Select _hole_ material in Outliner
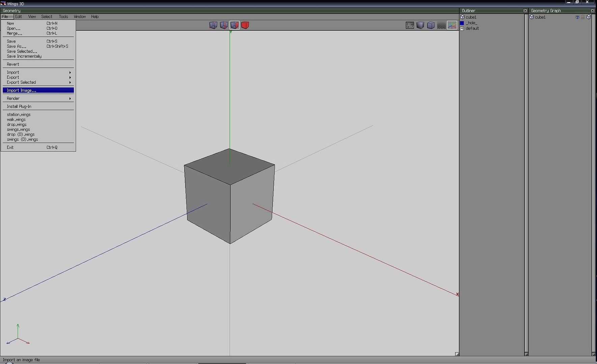Viewport: 597px width, 364px height. [x=472, y=23]
